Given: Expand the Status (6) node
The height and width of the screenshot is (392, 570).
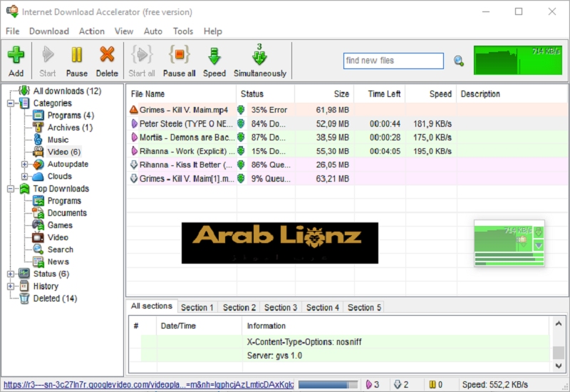Looking at the screenshot, I should click(x=11, y=274).
